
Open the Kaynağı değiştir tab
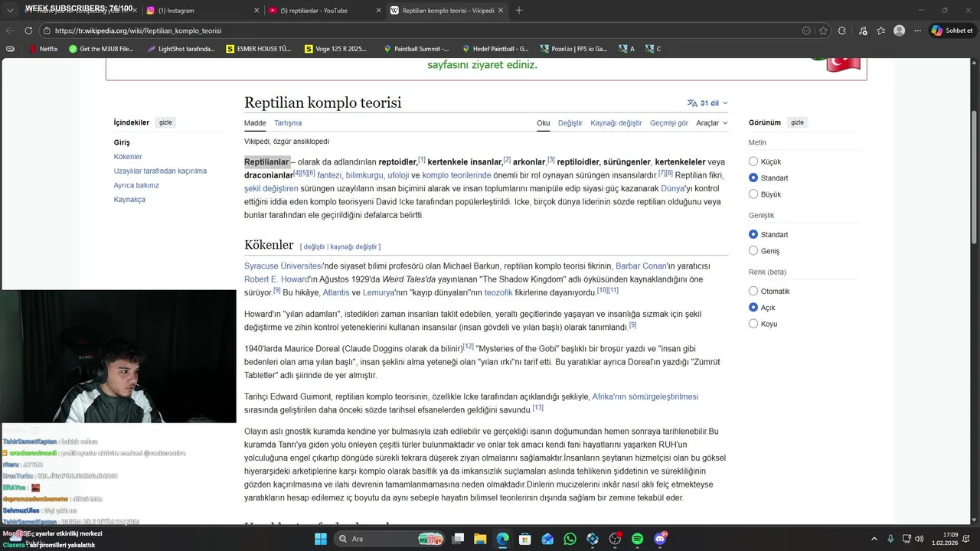pos(616,123)
